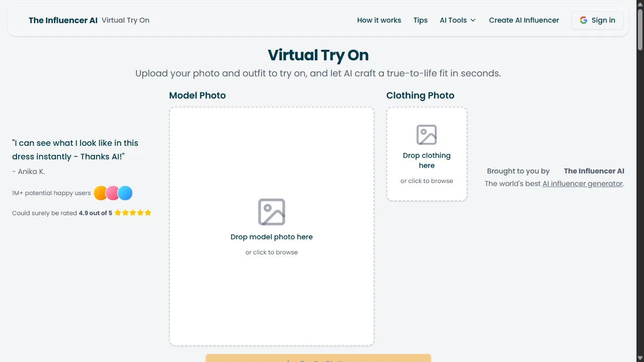This screenshot has width=644, height=362.
Task: Click the Sign in button
Action: pos(597,20)
